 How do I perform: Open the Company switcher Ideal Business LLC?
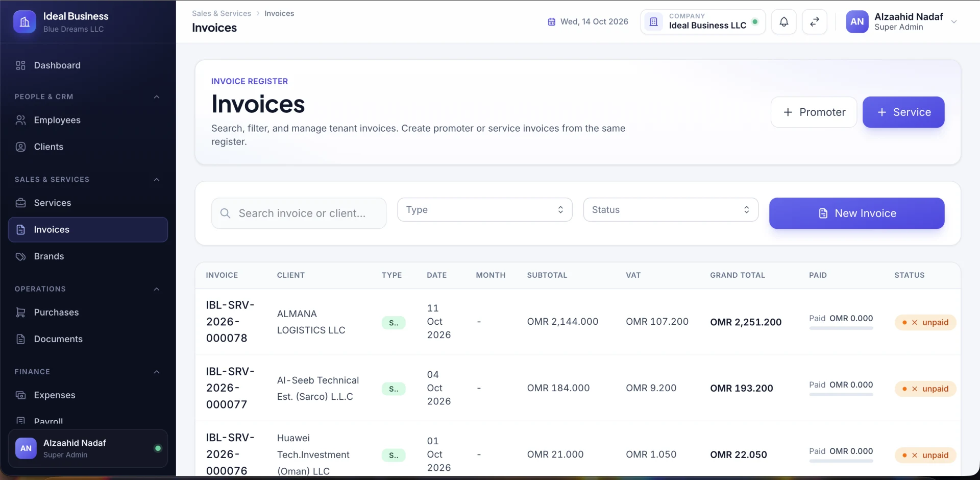point(703,22)
